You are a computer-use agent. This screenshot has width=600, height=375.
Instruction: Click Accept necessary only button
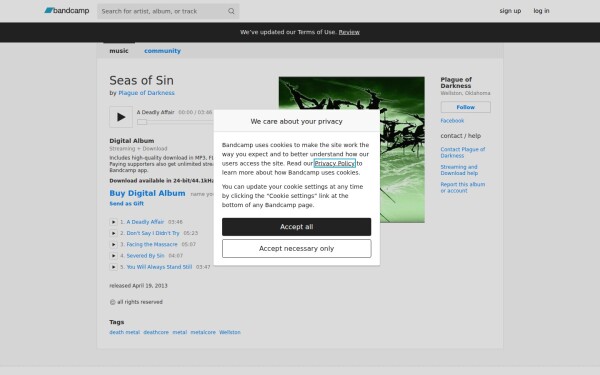click(x=296, y=249)
